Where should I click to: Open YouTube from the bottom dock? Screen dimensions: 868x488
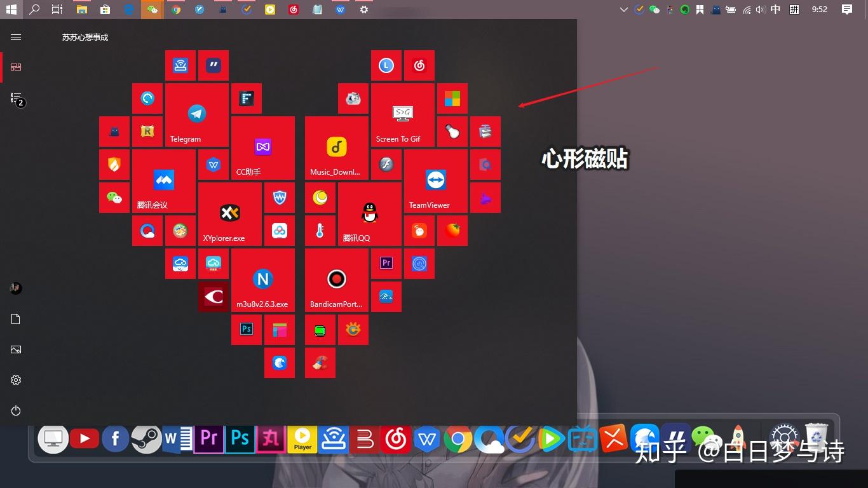pyautogui.click(x=85, y=438)
